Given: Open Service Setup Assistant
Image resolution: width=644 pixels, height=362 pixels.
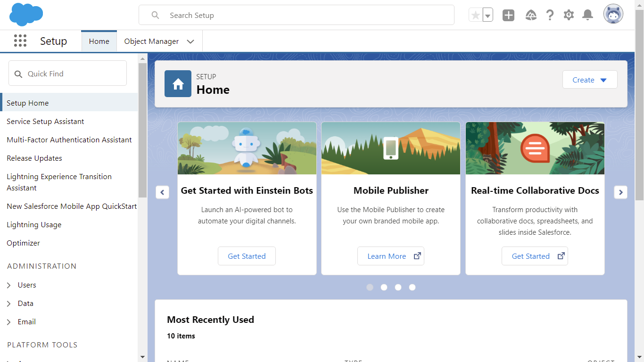Looking at the screenshot, I should pyautogui.click(x=45, y=121).
